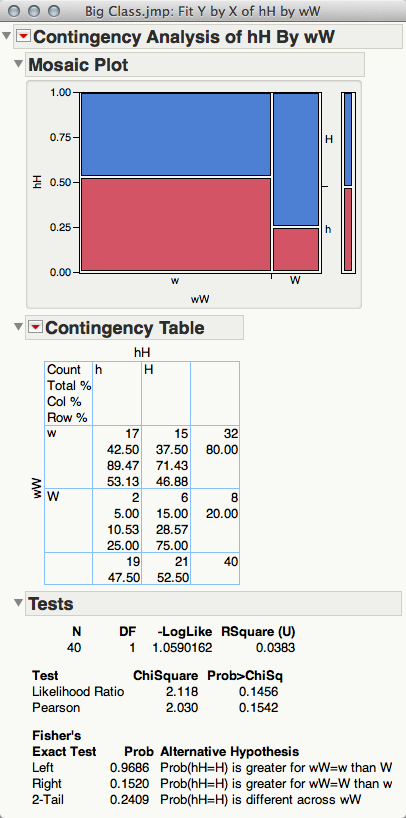Select the hH y-axis label

[x=37, y=181]
